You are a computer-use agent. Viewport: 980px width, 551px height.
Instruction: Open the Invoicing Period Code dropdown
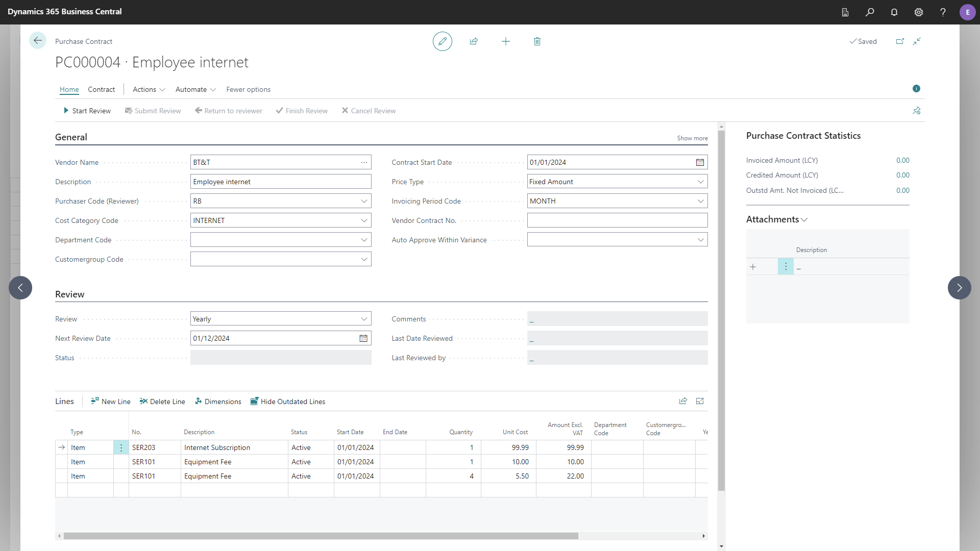click(x=701, y=201)
